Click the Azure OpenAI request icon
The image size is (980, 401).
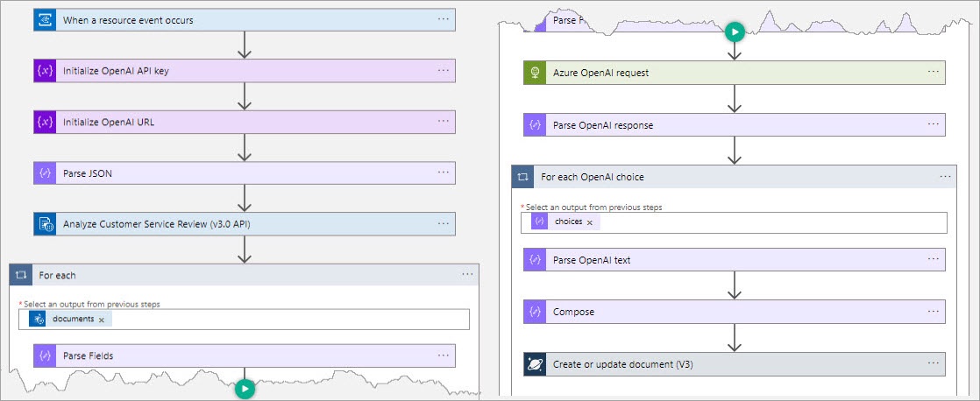pos(535,73)
